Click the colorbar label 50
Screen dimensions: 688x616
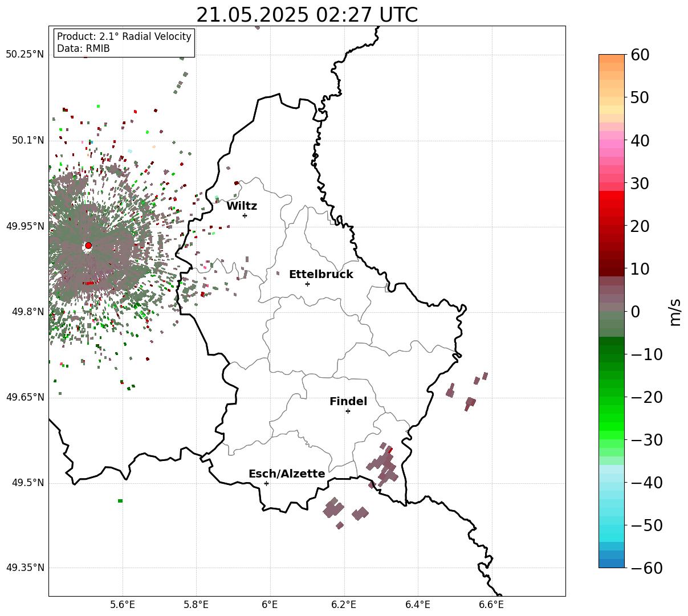(641, 97)
